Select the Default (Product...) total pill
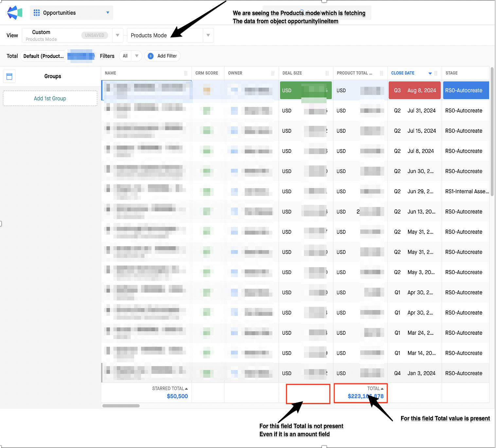This screenshot has width=496, height=448. point(44,56)
